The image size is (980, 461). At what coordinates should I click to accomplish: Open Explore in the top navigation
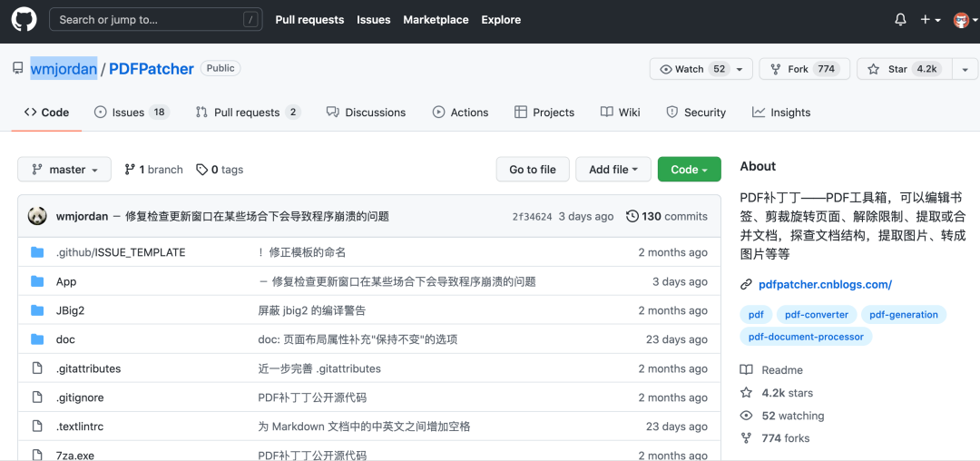[x=501, y=19]
